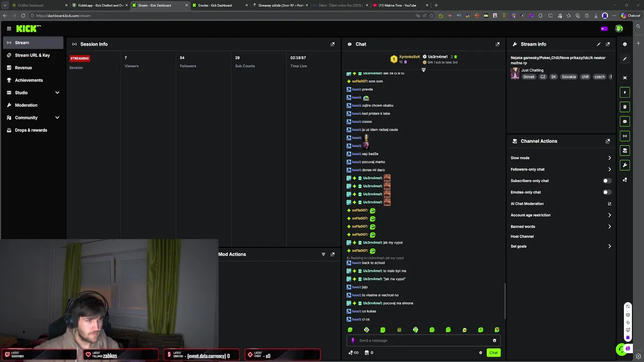
Task: Open Mod Actions filter icon
Action: [323, 254]
